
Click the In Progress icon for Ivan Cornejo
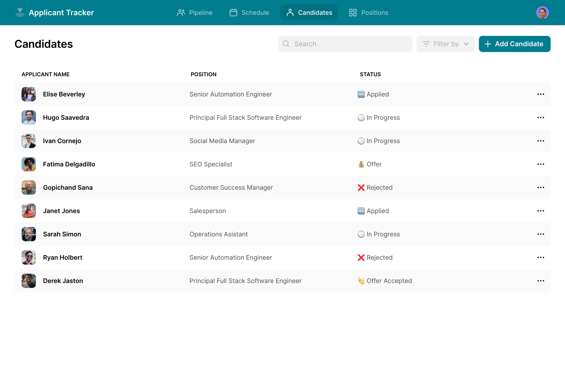[x=360, y=141]
